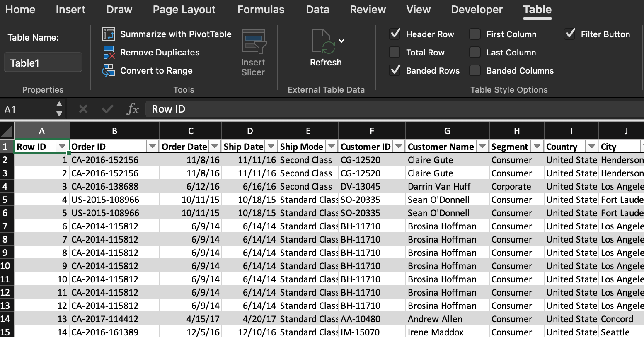Open the Ship Mode filter dropdown
The width and height of the screenshot is (644, 337).
(332, 146)
